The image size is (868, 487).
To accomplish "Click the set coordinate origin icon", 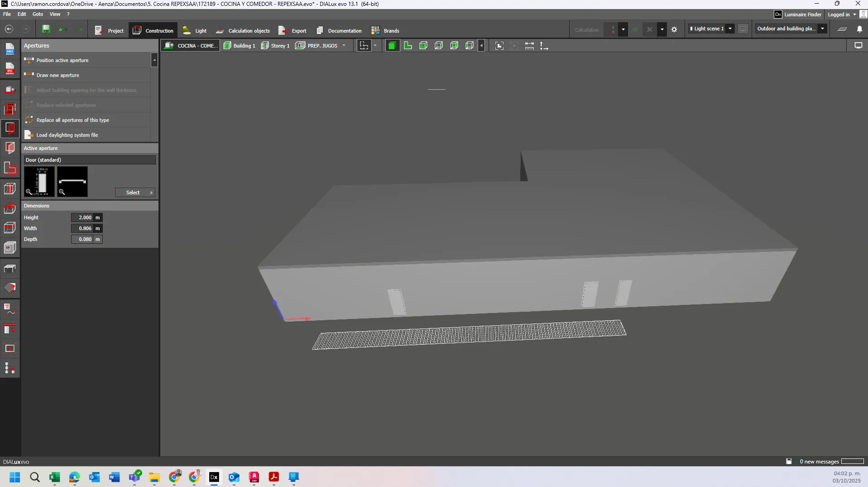I will [x=544, y=46].
